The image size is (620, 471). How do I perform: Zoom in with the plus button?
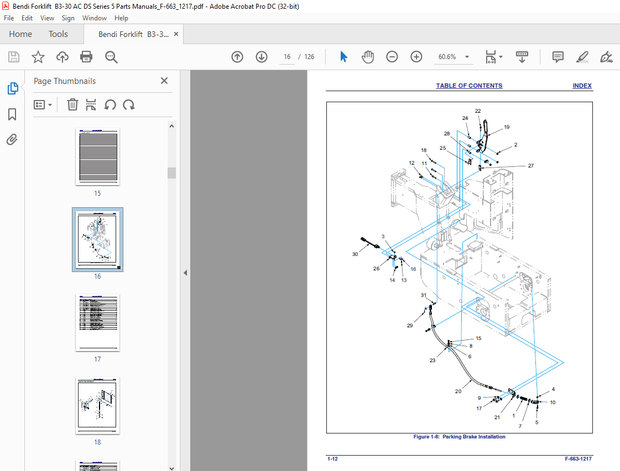point(416,57)
